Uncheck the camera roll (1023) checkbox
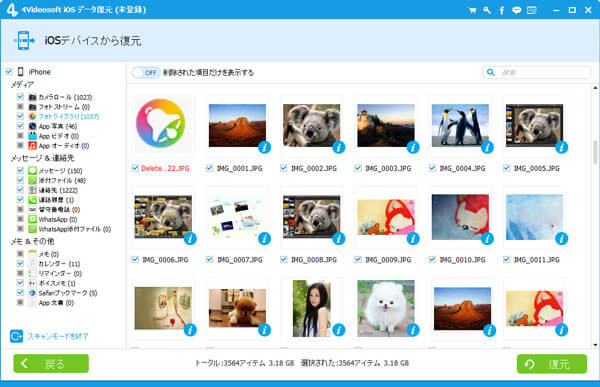The height and width of the screenshot is (387, 600). click(x=20, y=97)
